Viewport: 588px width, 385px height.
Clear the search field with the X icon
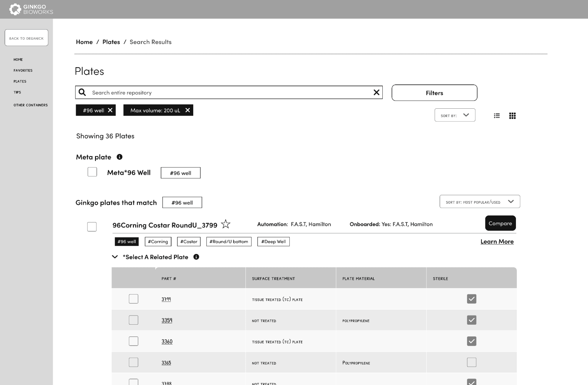(x=376, y=92)
